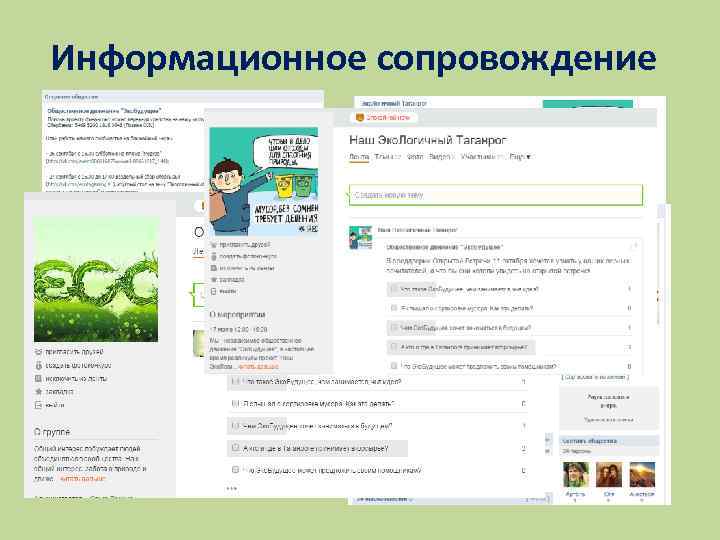
Task: Tick 'предложить своим помощникам' checkbox in Таганрог page poll
Action: [394, 366]
